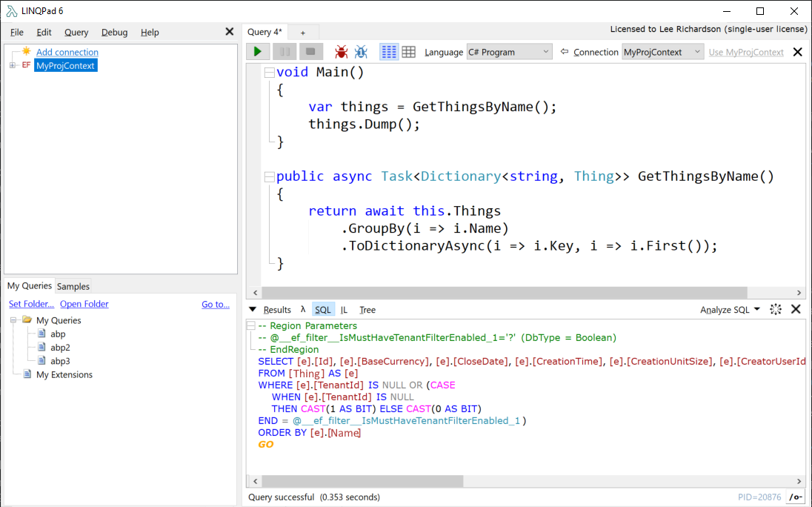
Task: Open the Debug menu
Action: point(114,32)
